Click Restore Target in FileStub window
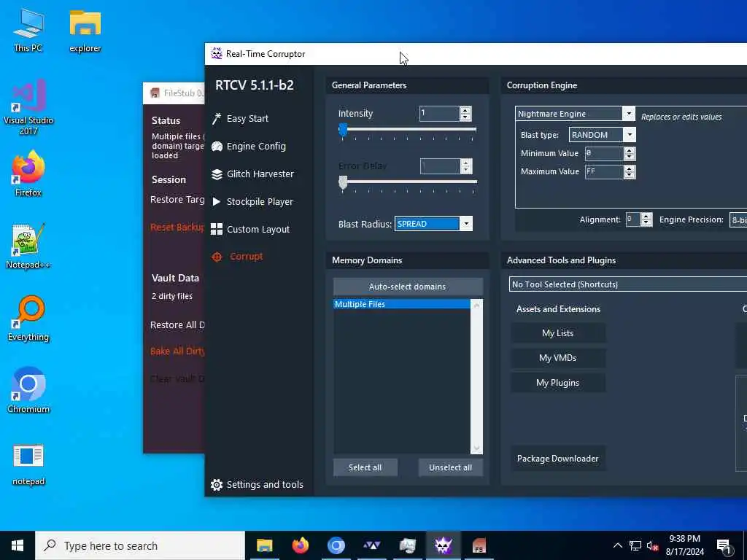Viewport: 747px width, 560px height. 177,200
